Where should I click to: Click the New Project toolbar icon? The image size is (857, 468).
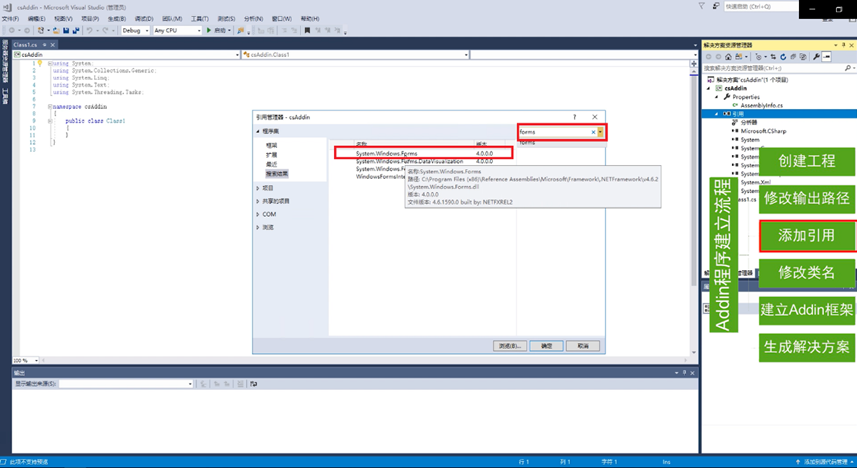point(41,31)
